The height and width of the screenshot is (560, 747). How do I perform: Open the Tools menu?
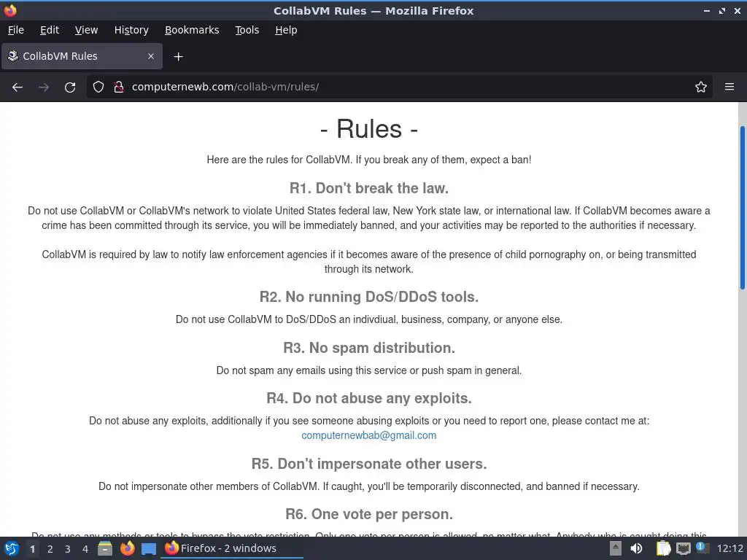[x=247, y=30]
